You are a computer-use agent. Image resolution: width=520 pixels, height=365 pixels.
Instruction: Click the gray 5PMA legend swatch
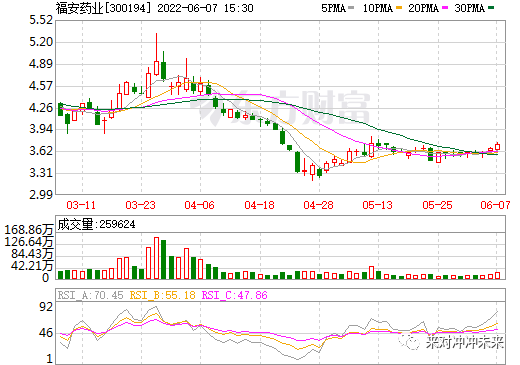pos(351,8)
